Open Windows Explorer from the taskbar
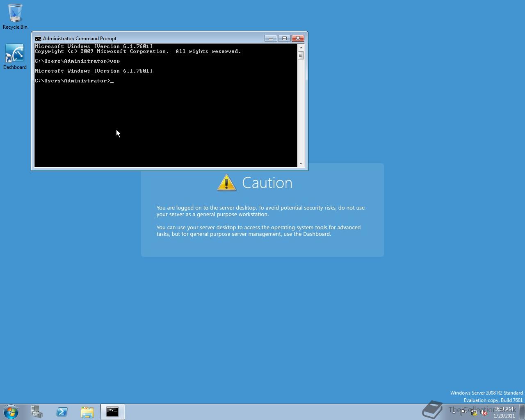 click(x=87, y=411)
